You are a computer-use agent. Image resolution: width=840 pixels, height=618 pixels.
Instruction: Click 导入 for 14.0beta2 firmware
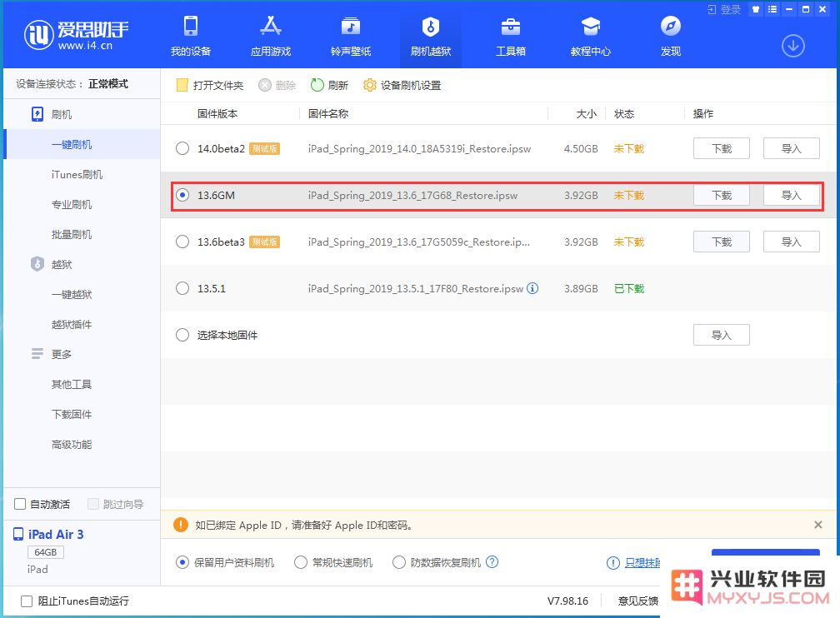coord(792,148)
